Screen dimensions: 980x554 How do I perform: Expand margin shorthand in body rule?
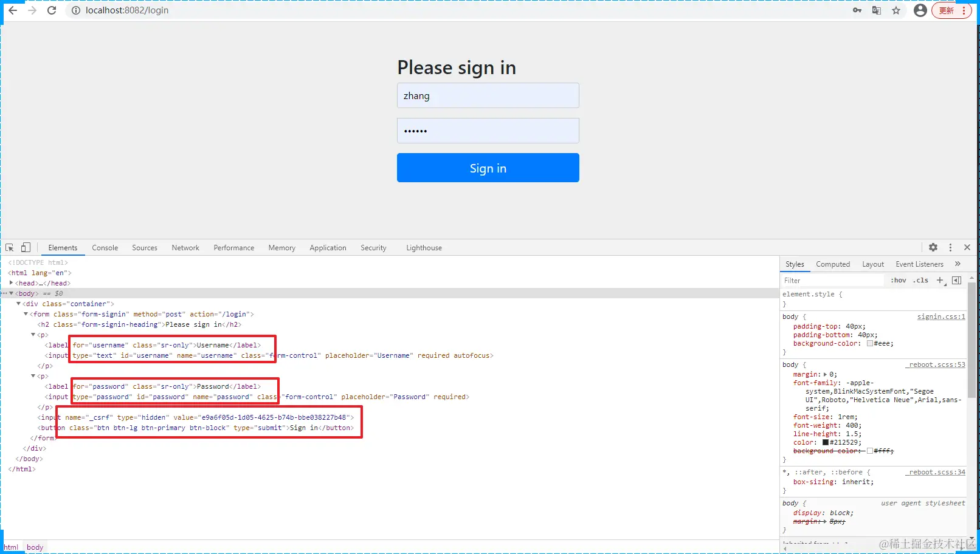click(825, 374)
